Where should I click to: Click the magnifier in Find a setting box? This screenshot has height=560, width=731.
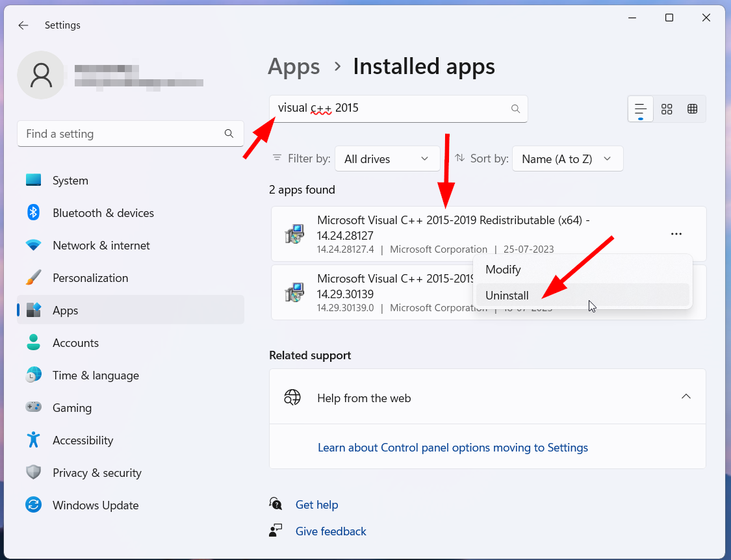[x=229, y=134]
